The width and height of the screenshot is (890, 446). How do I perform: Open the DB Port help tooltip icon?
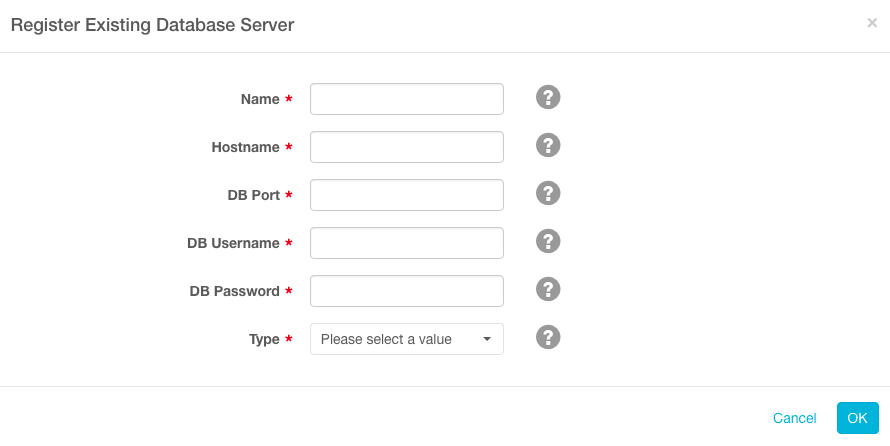pyautogui.click(x=548, y=193)
